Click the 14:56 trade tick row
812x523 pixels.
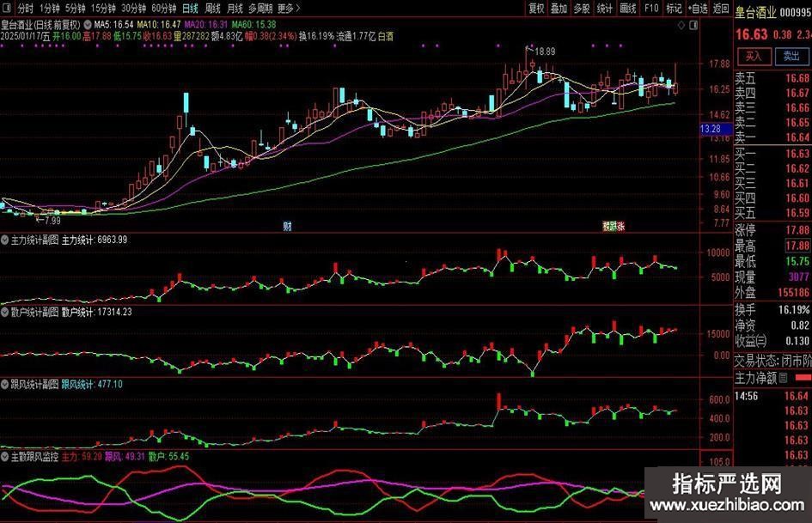pyautogui.click(x=772, y=396)
